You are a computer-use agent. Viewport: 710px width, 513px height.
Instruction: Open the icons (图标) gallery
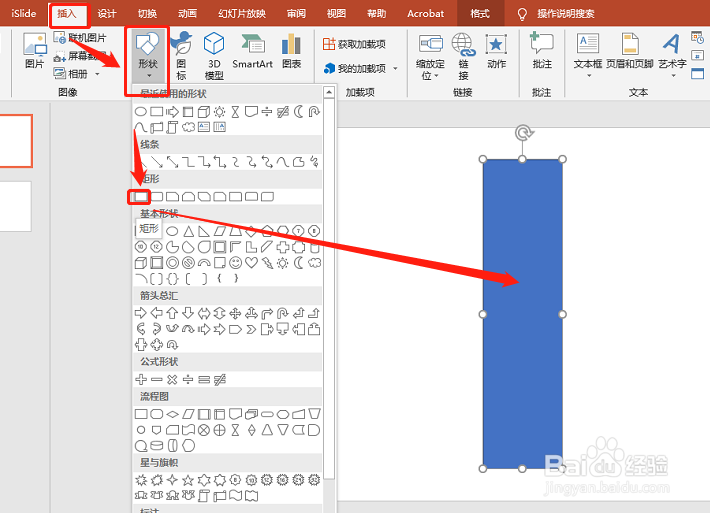(181, 55)
